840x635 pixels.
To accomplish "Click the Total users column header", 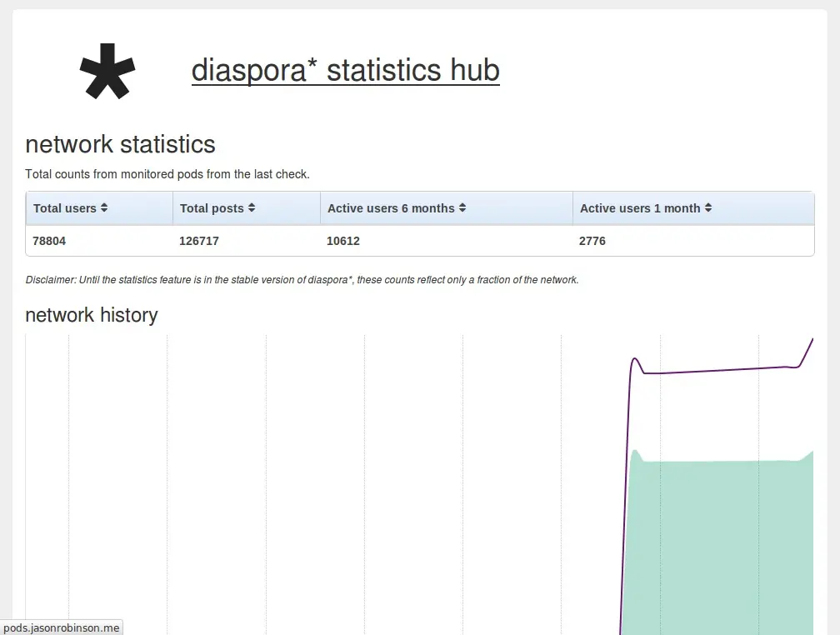I will 100,207.
